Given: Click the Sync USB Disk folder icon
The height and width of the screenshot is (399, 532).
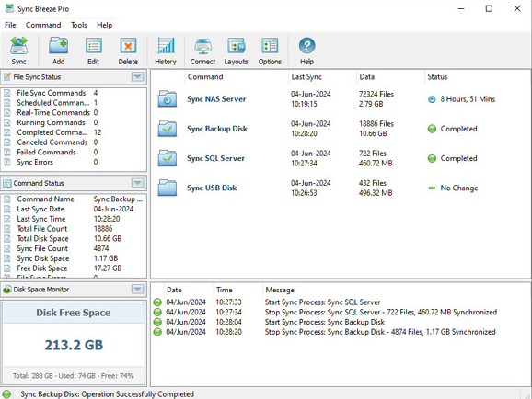Looking at the screenshot, I should [x=167, y=188].
